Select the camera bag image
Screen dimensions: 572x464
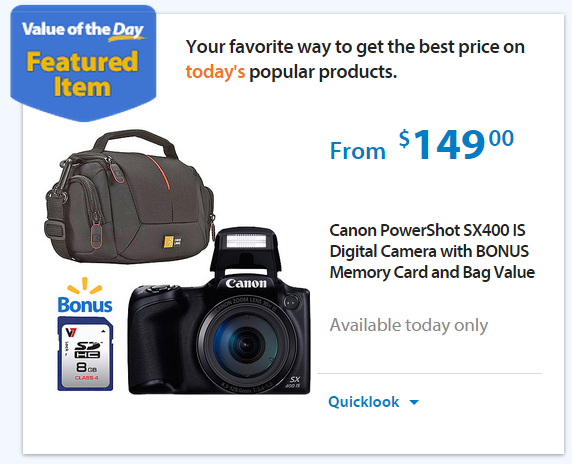130,196
